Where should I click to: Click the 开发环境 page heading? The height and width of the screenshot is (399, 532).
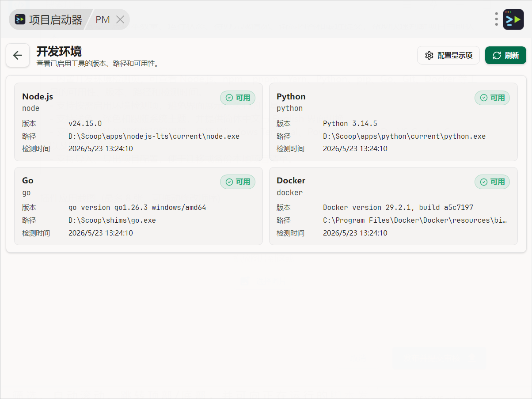59,51
